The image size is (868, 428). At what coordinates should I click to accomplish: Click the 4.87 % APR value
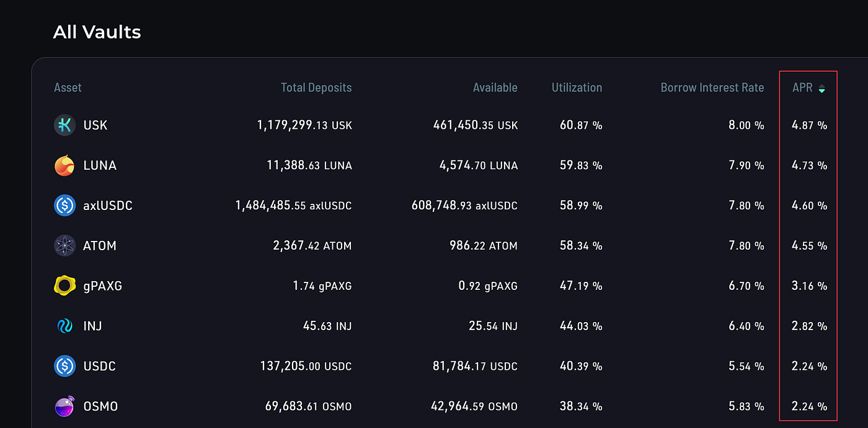pos(810,125)
